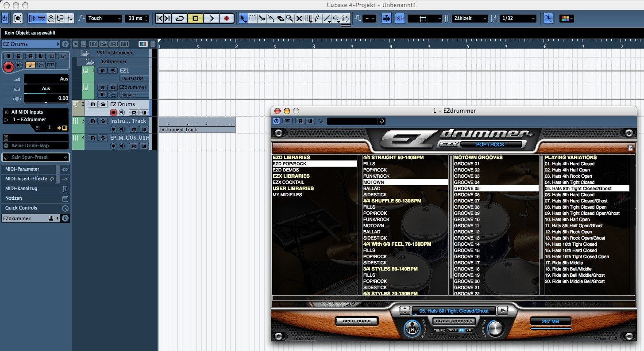
Task: Open the color selector palette dropdown
Action: click(x=567, y=19)
